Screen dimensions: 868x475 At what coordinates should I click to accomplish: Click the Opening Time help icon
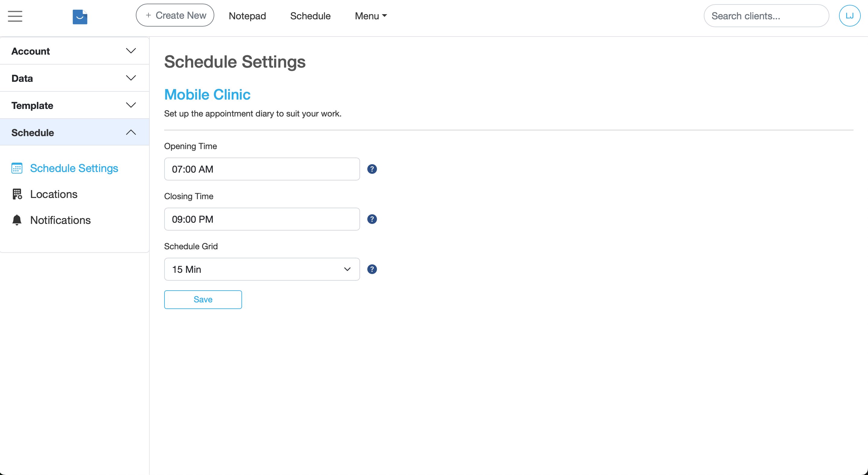(x=372, y=169)
